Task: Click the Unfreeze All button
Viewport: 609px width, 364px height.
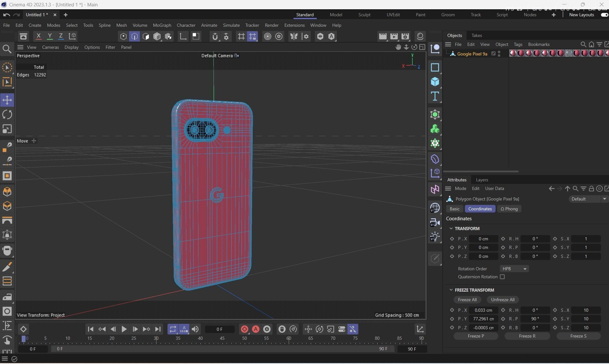Action: [x=503, y=300]
